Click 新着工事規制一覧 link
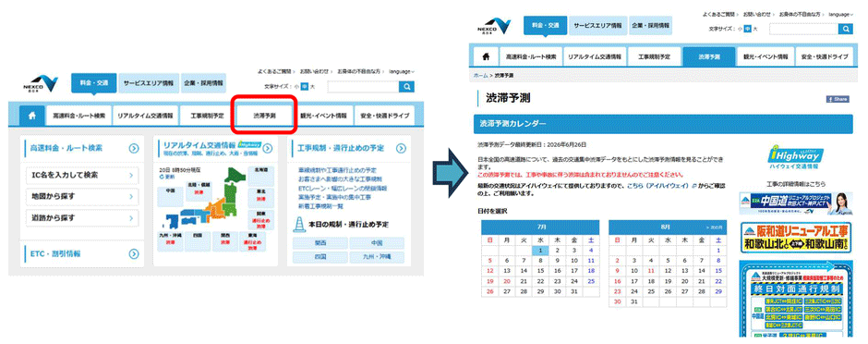Screen dimensions: 868x344 click(x=320, y=205)
